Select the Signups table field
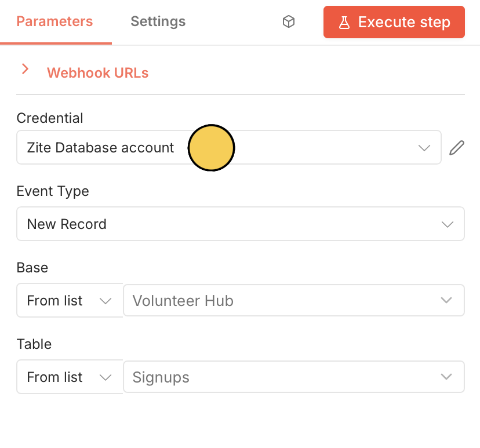The image size is (480, 448). pyautogui.click(x=278, y=377)
